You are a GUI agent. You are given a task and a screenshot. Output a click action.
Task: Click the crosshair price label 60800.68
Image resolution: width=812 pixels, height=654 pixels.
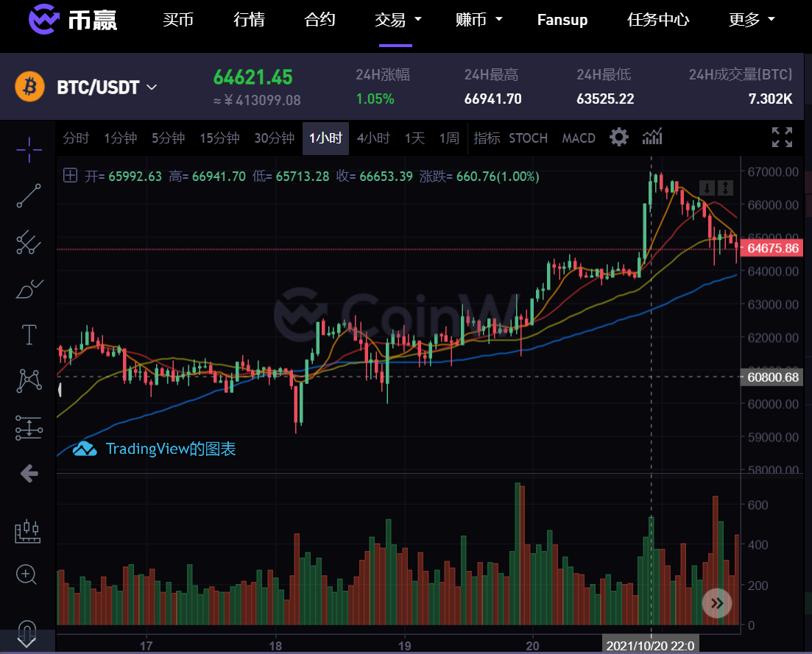click(x=773, y=377)
